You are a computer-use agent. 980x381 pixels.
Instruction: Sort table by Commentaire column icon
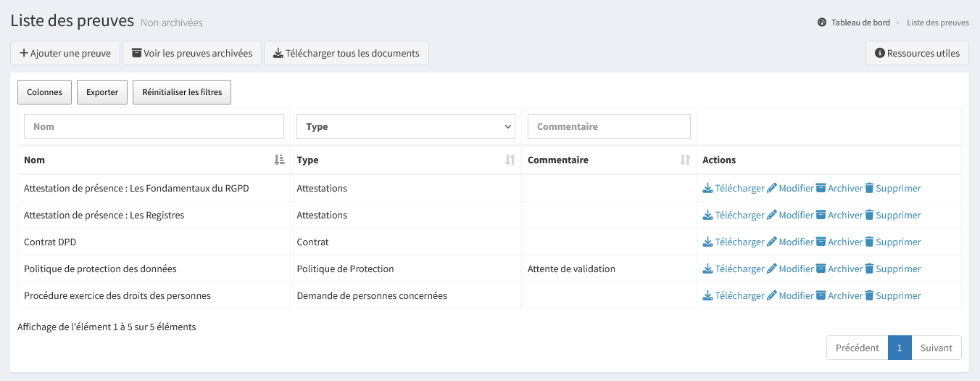point(685,160)
